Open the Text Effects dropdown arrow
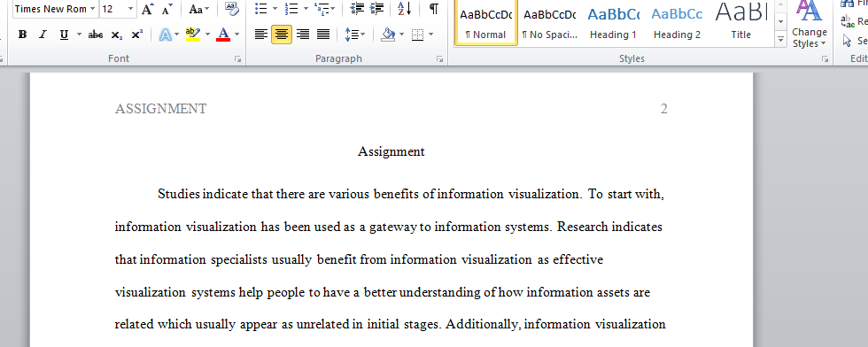 pyautogui.click(x=176, y=35)
